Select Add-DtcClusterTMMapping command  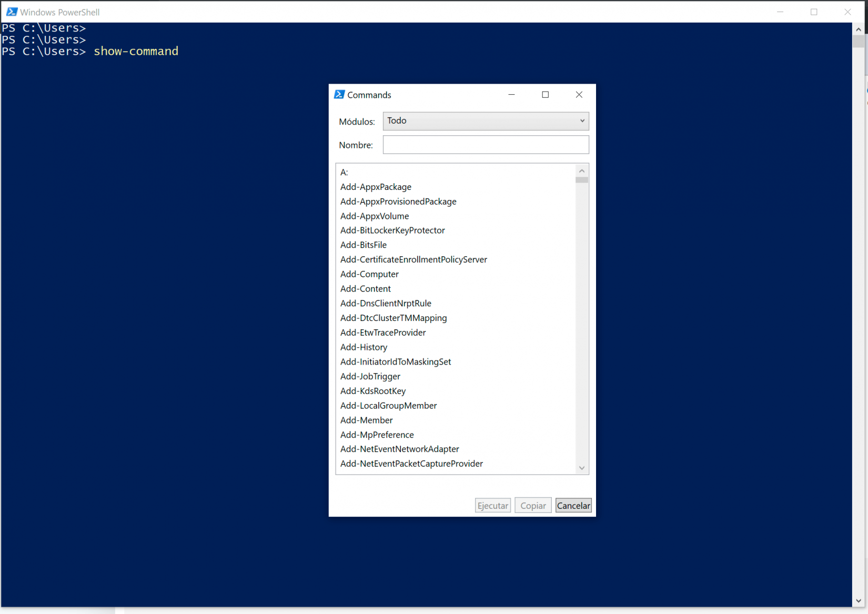(x=393, y=318)
